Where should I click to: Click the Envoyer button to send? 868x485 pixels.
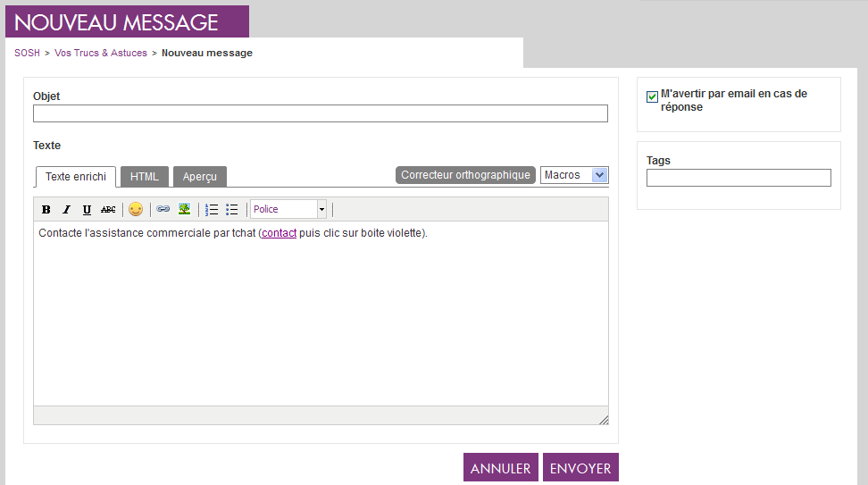[580, 468]
